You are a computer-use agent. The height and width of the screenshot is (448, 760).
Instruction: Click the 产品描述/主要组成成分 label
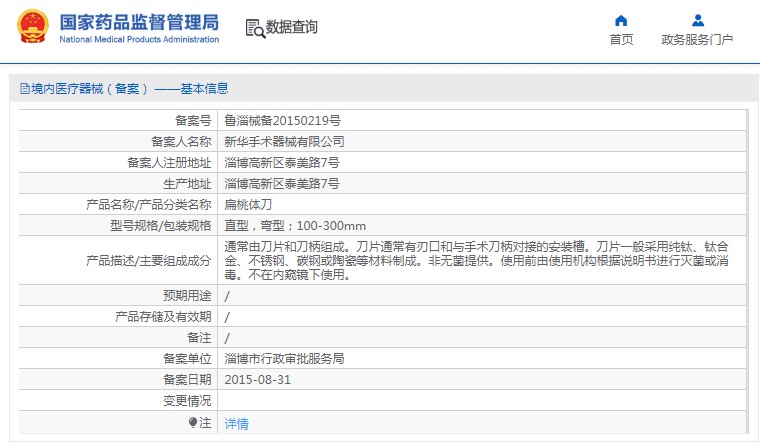click(x=148, y=261)
